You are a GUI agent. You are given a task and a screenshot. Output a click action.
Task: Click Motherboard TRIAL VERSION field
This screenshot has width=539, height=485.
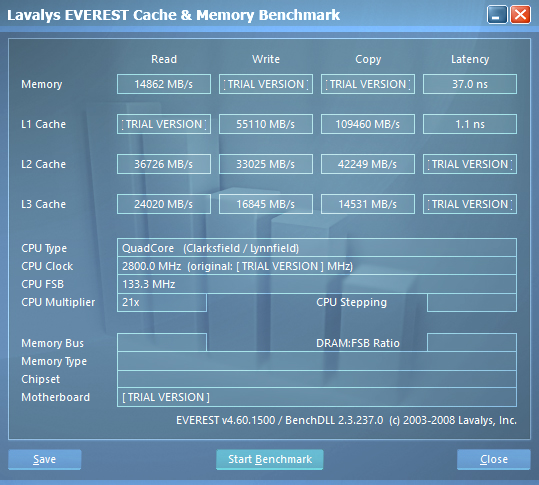[317, 397]
